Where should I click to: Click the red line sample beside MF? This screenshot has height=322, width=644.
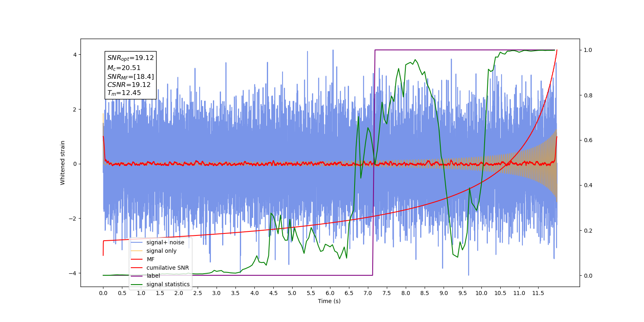coord(137,259)
